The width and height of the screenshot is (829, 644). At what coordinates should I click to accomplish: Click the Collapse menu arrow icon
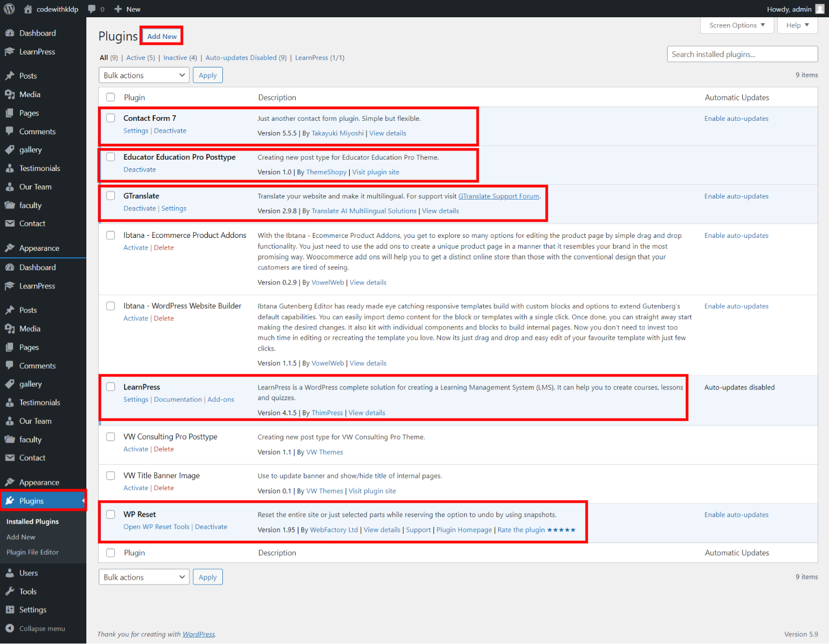10,628
